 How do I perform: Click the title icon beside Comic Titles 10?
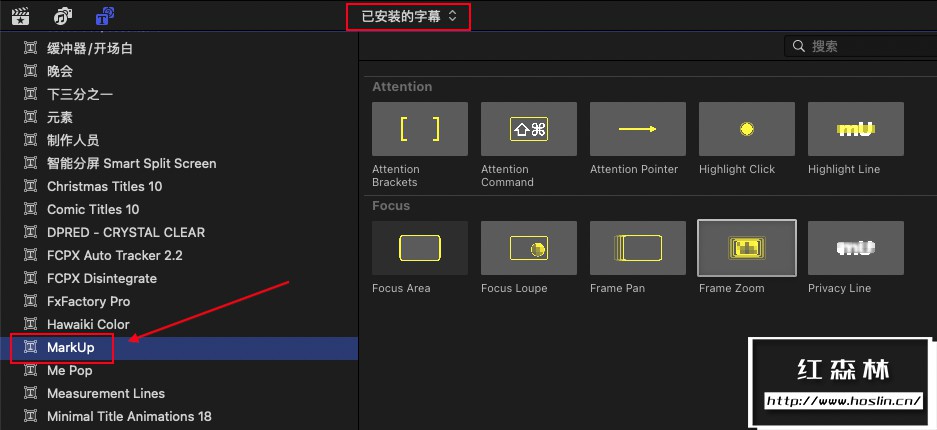30,209
